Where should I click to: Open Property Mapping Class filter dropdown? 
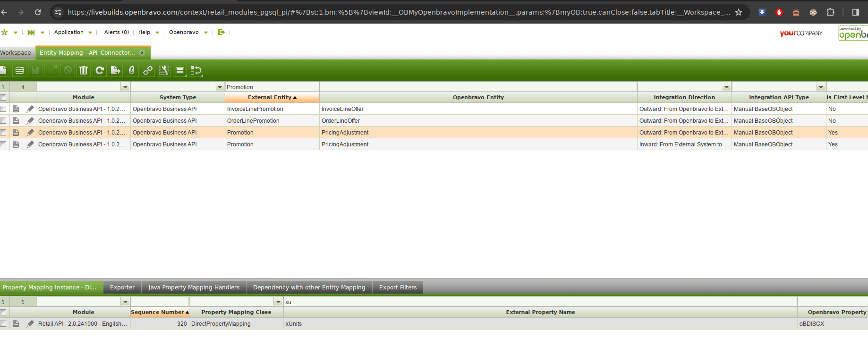tap(278, 302)
